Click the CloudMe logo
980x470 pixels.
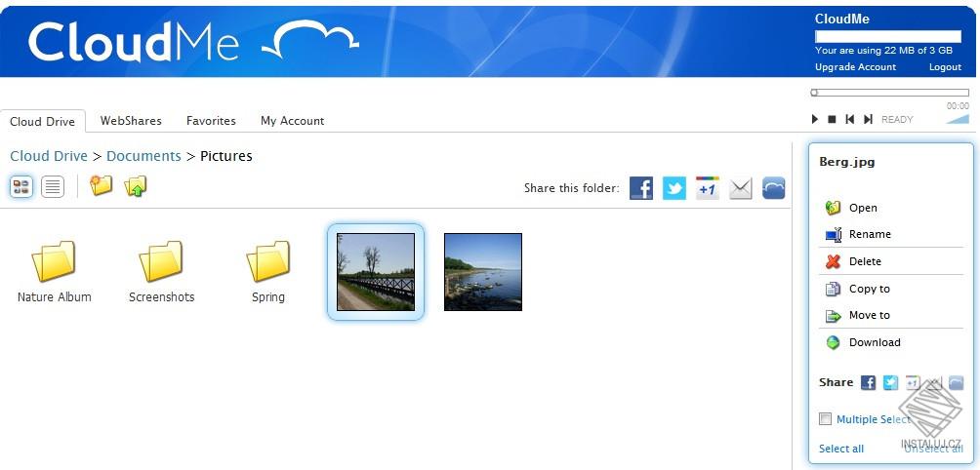click(x=193, y=42)
